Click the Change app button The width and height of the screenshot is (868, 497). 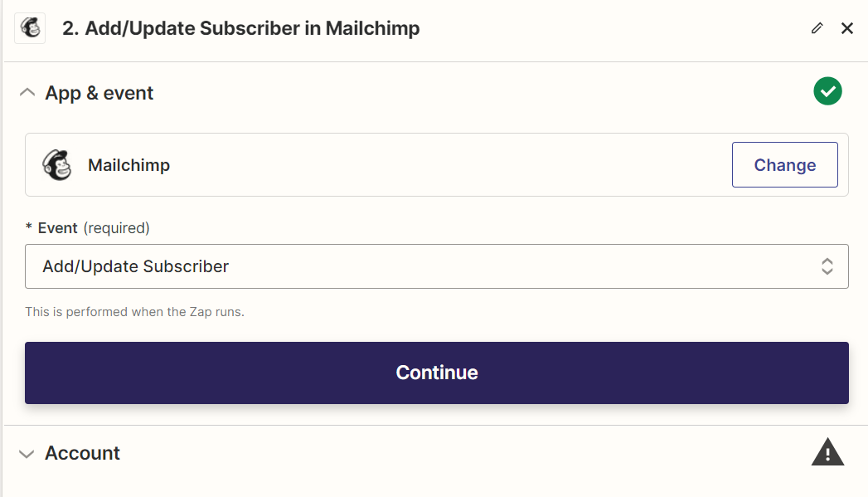[x=784, y=165]
